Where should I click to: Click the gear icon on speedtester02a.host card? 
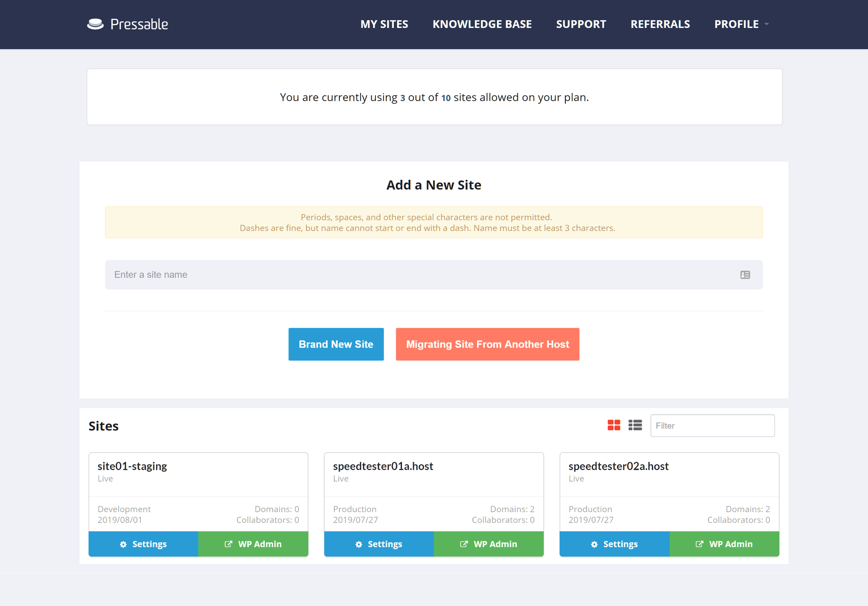click(594, 545)
